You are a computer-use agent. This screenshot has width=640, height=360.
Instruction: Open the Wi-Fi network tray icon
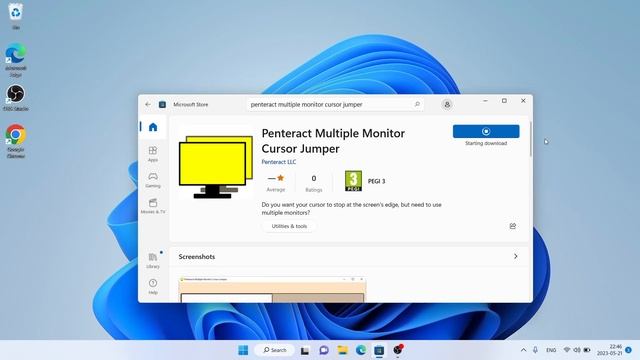(567, 350)
